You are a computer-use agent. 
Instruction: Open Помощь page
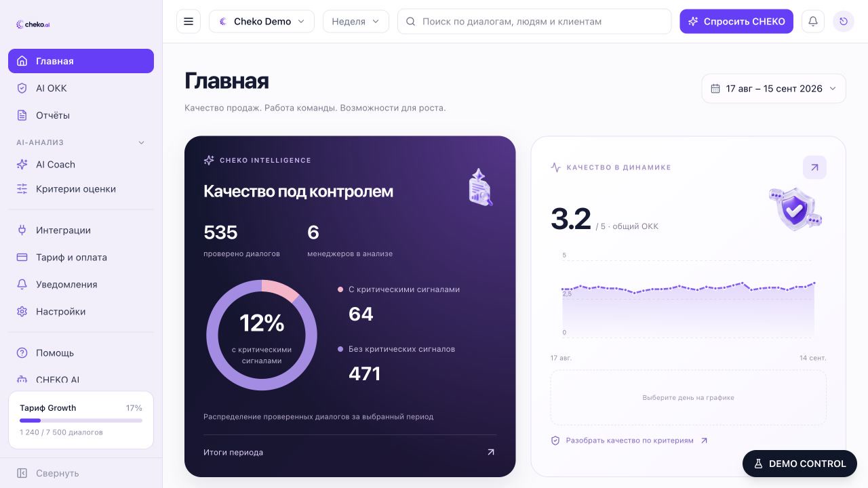(x=81, y=353)
